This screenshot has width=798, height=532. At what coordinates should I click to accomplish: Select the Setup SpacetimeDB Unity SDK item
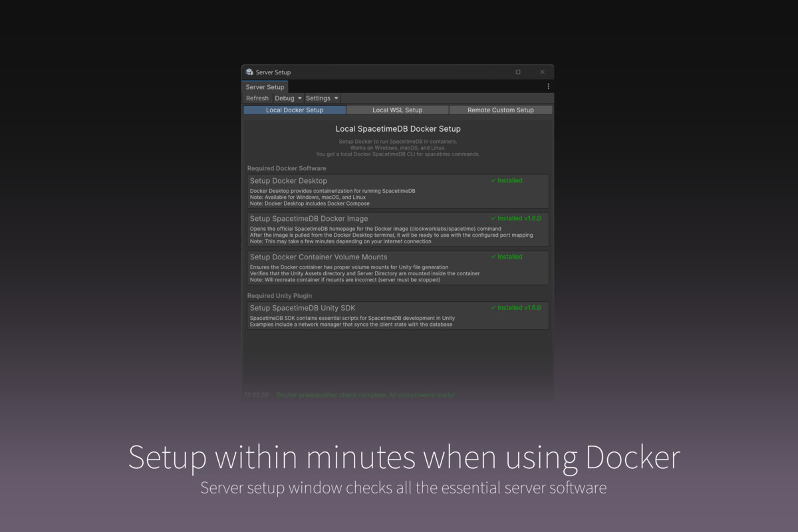tap(397, 316)
